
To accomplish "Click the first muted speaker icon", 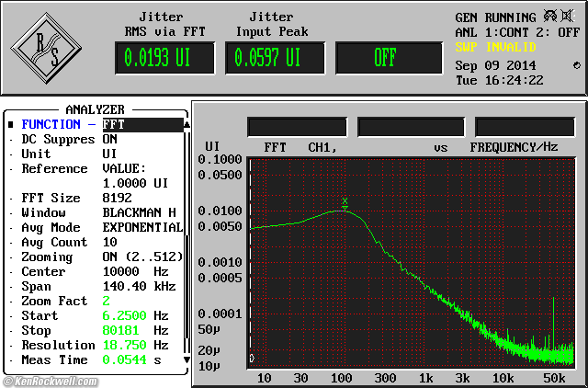I will (550, 17).
